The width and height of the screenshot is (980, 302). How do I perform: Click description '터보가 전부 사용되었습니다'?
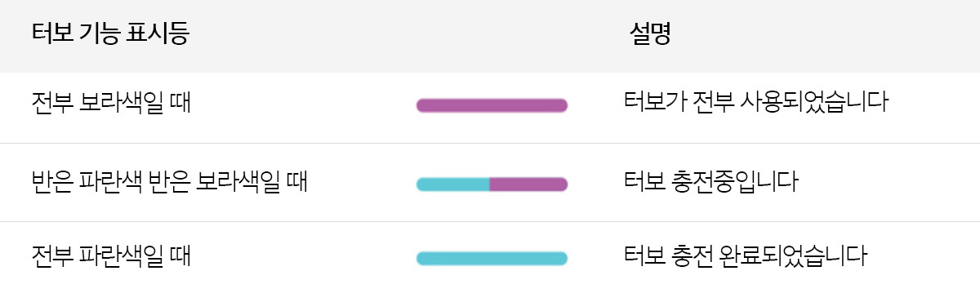[x=755, y=103]
